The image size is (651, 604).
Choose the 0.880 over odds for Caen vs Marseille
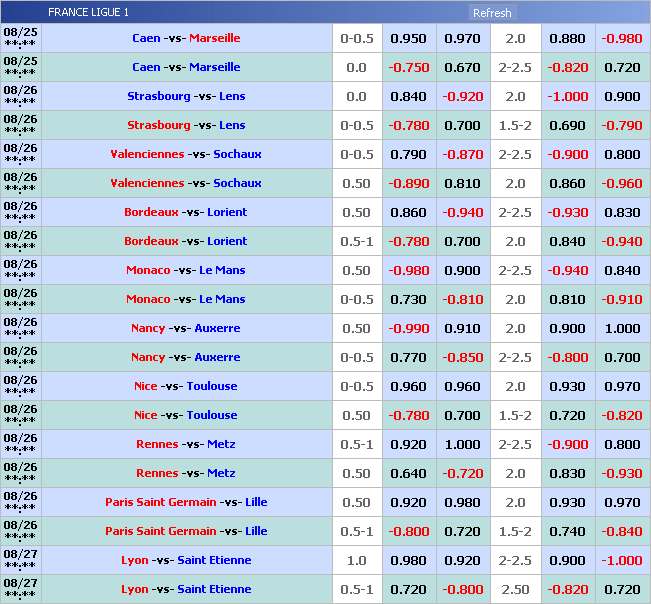568,39
